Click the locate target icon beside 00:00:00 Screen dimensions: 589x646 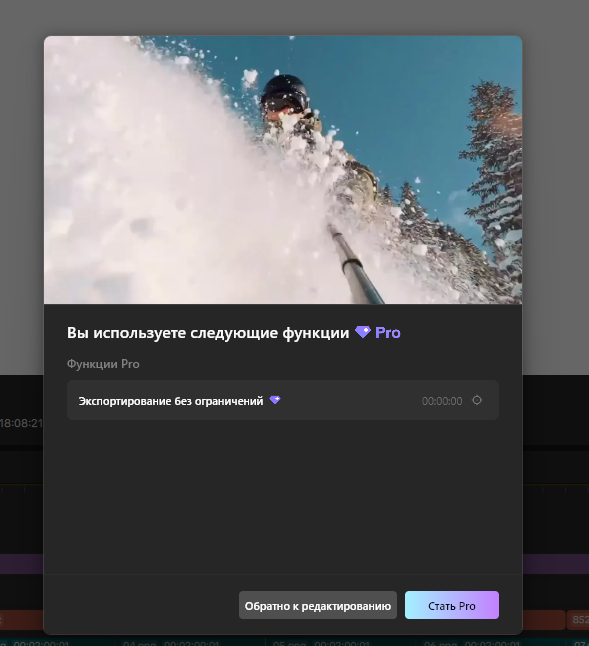coord(477,400)
